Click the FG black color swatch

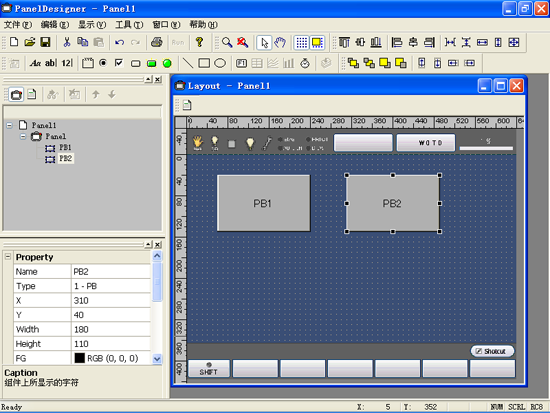pyautogui.click(x=80, y=358)
